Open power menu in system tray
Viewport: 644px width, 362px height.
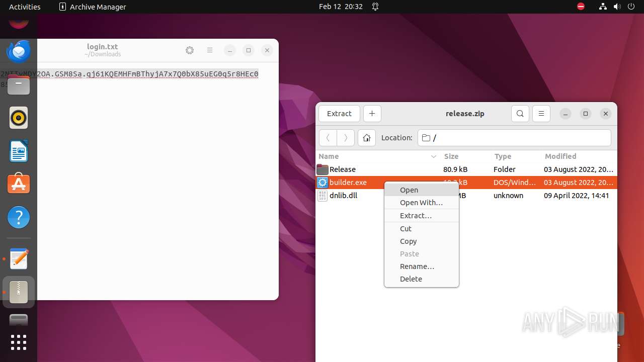[x=631, y=7]
